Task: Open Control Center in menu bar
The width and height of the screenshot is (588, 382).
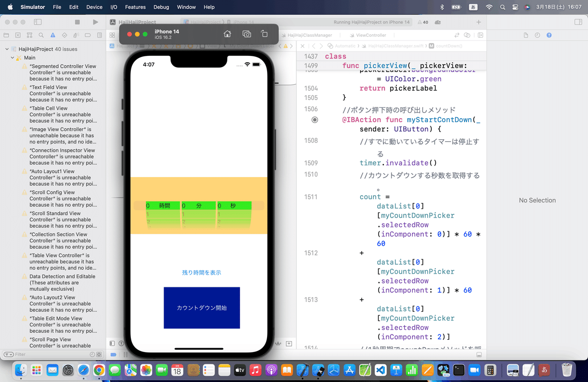Action: (x=515, y=7)
